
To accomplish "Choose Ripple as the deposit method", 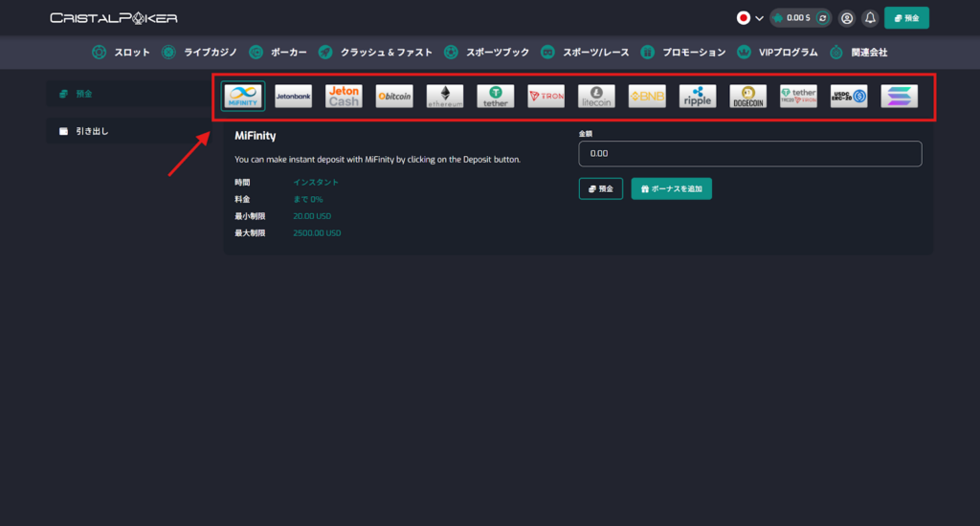I will (x=698, y=97).
